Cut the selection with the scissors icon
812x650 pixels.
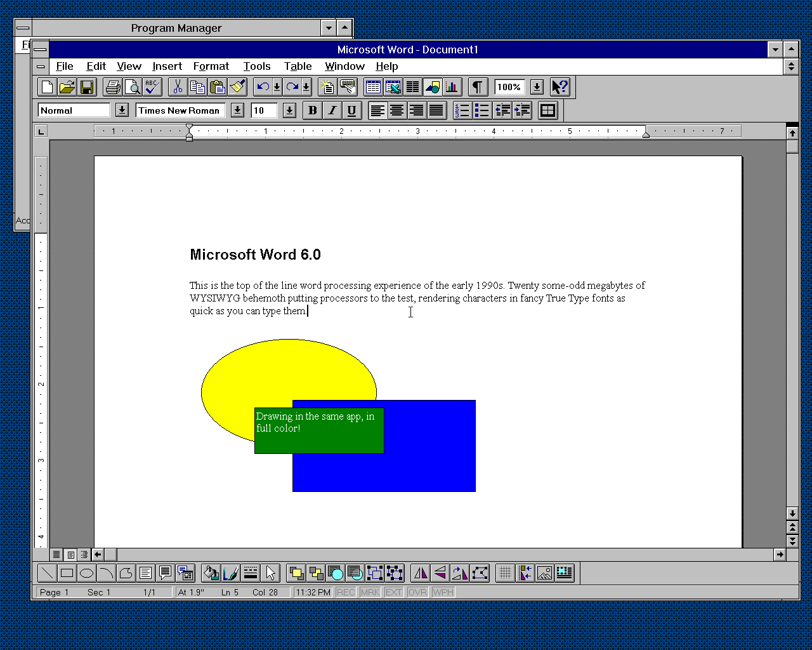(x=178, y=87)
